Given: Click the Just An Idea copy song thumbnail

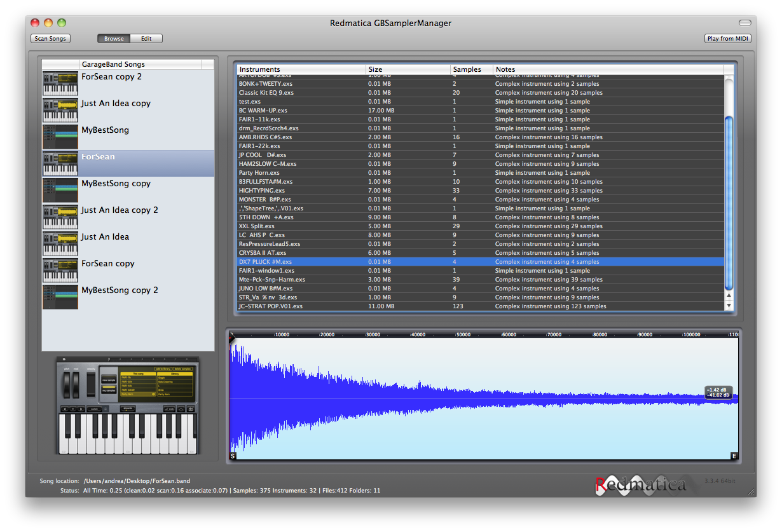Looking at the screenshot, I should [60, 110].
